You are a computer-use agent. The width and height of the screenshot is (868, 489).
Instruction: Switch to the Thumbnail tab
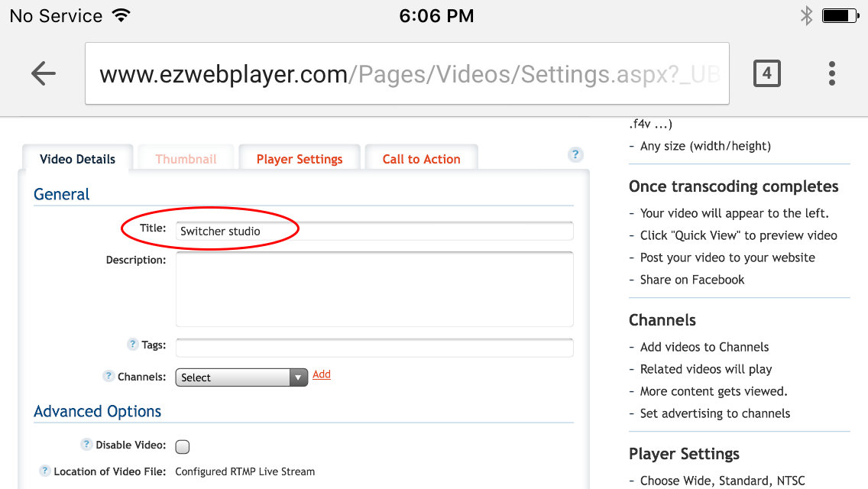pos(186,159)
